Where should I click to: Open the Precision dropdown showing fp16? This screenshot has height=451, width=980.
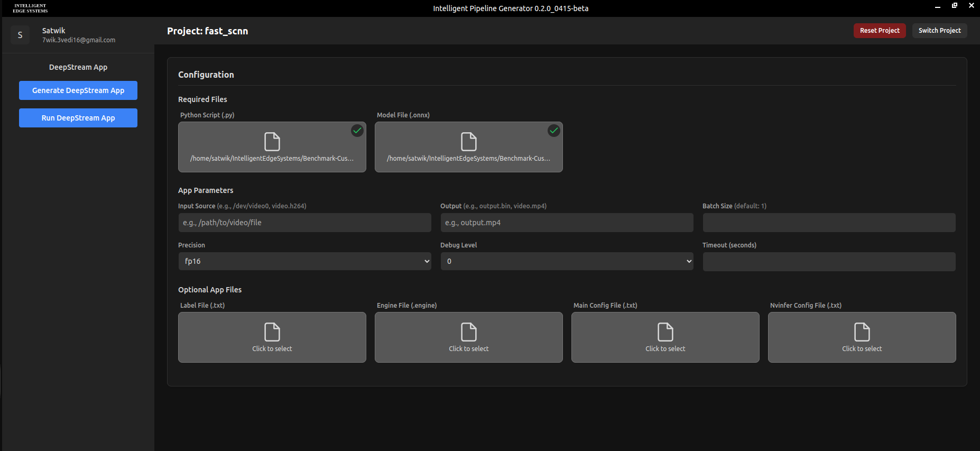pyautogui.click(x=305, y=261)
